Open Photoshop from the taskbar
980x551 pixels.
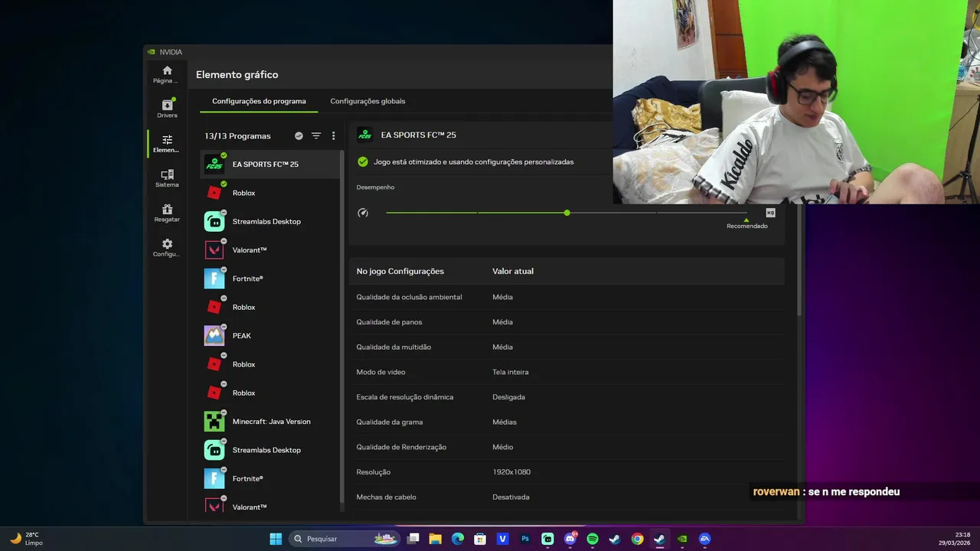[x=525, y=539]
